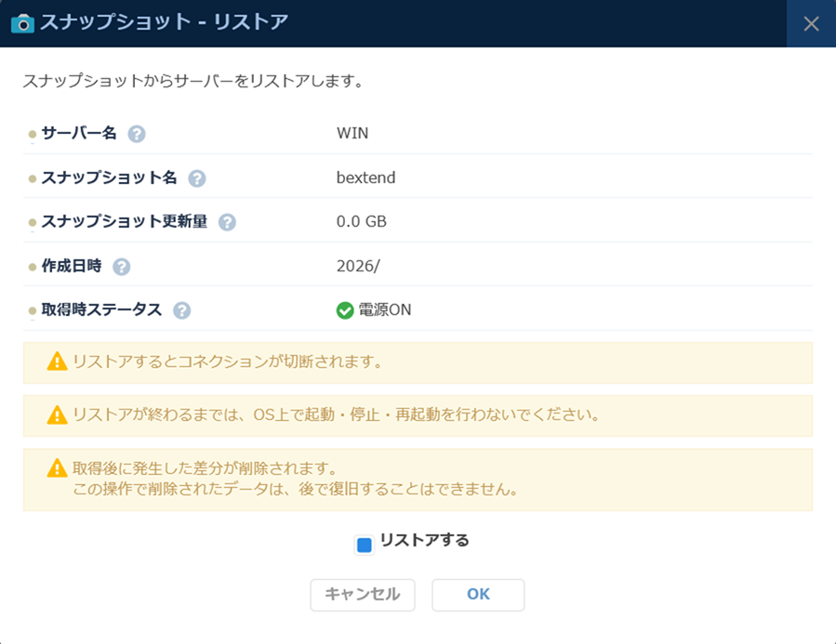Click the スナップショット名 label

(x=110, y=177)
